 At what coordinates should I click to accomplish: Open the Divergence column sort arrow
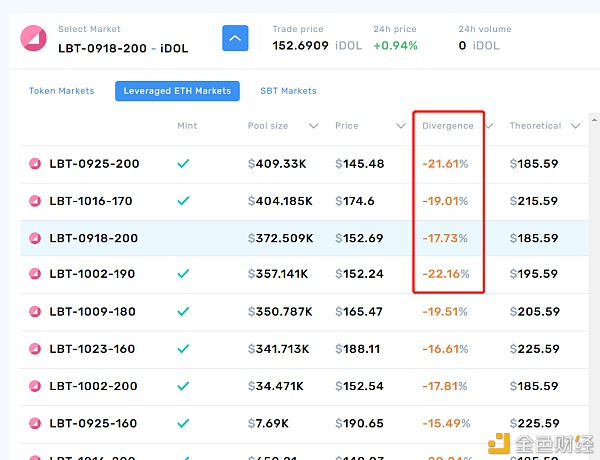pyautogui.click(x=489, y=126)
